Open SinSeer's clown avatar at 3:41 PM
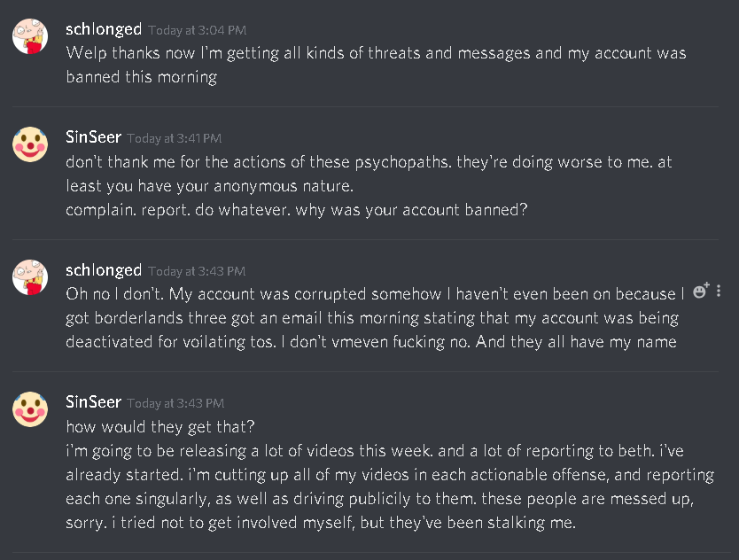 click(x=30, y=144)
